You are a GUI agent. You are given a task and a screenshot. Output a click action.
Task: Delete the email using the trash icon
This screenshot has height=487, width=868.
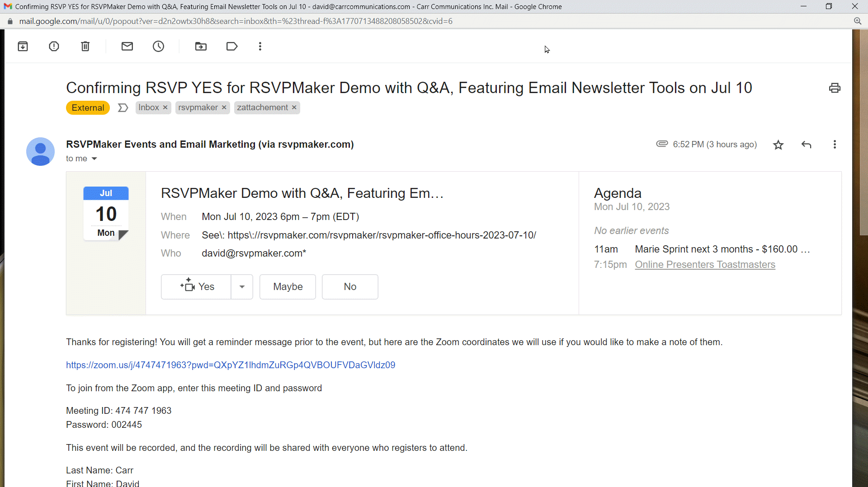coord(85,46)
